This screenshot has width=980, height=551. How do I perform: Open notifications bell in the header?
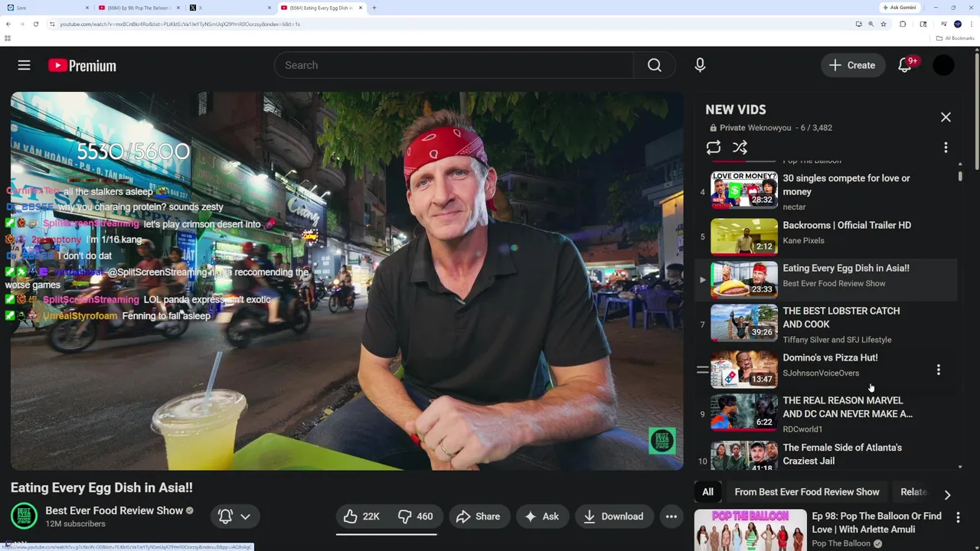905,65
